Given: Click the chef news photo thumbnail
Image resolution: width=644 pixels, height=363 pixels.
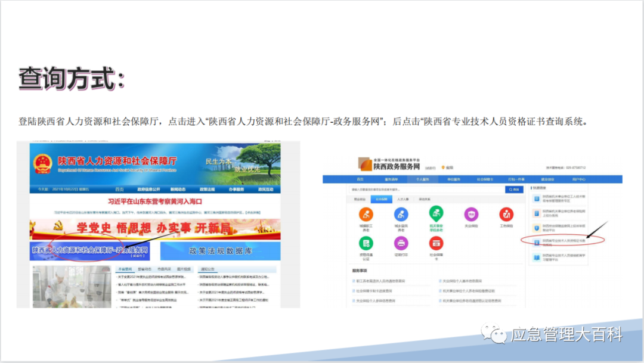Looking at the screenshot, I should coord(72,287).
